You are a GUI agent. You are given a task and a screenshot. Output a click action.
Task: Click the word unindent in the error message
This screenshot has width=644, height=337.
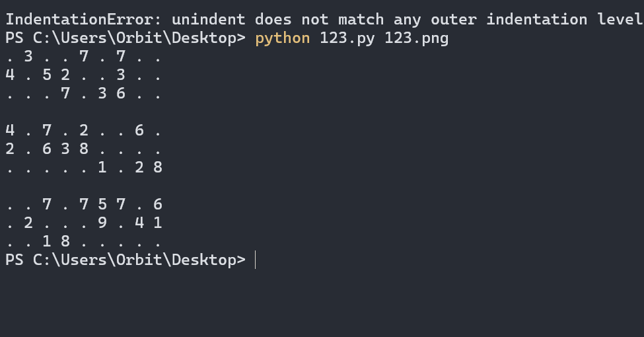pyautogui.click(x=208, y=19)
